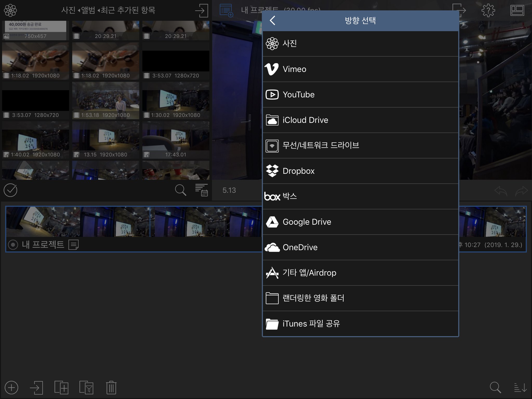This screenshot has width=532, height=399.
Task: Select first 1:18.02 1920x1080 clip
Action: click(35, 61)
